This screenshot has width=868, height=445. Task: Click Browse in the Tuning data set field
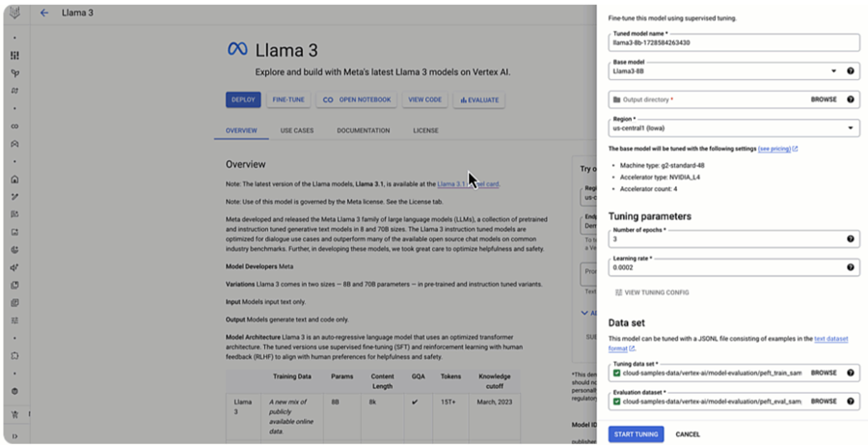pos(824,373)
